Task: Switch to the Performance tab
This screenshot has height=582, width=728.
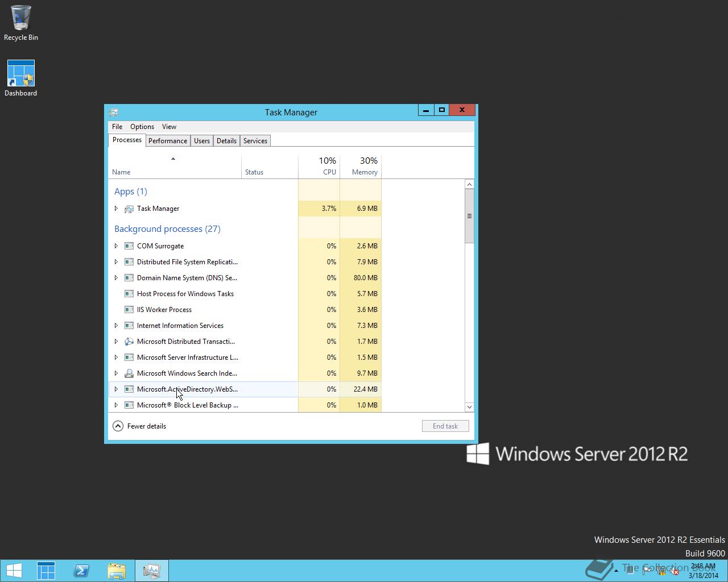Action: (x=168, y=141)
